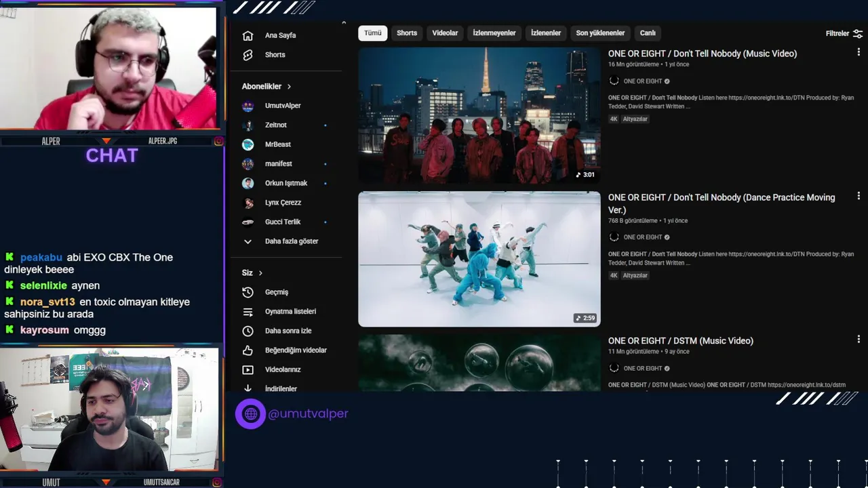Screen dimensions: 868x488
Task: Click the @umutvalper handle text
Action: (309, 413)
